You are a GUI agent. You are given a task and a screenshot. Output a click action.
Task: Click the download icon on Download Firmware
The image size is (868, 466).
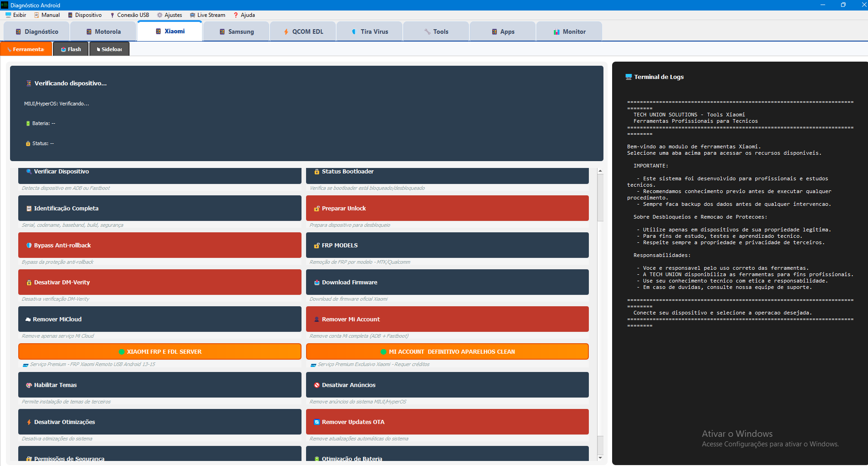pos(317,283)
